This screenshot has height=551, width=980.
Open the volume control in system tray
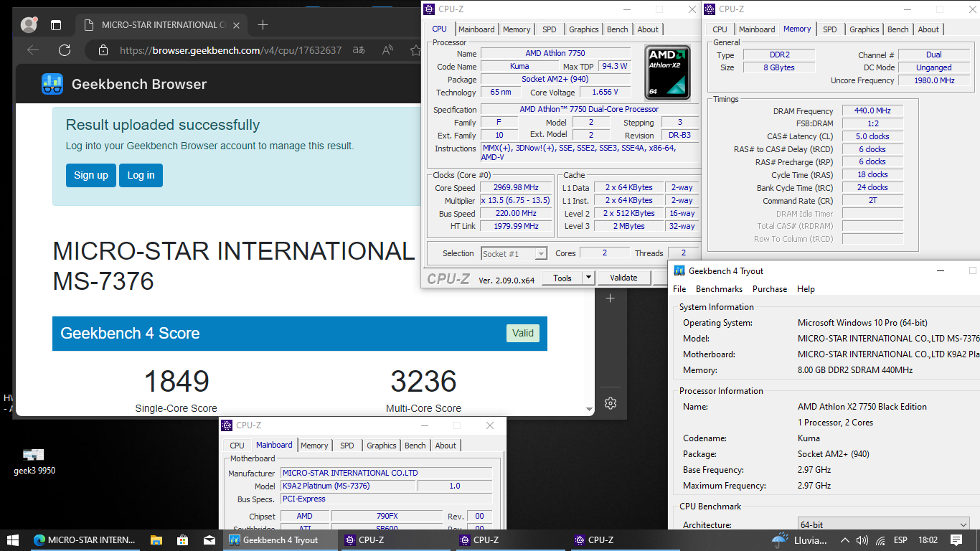click(862, 540)
